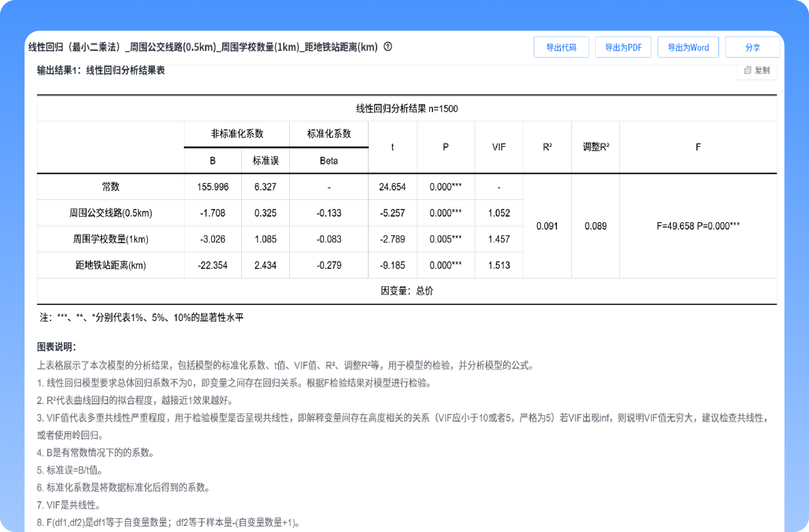The image size is (809, 532).
Task: Select the VIF column header
Action: click(x=498, y=147)
